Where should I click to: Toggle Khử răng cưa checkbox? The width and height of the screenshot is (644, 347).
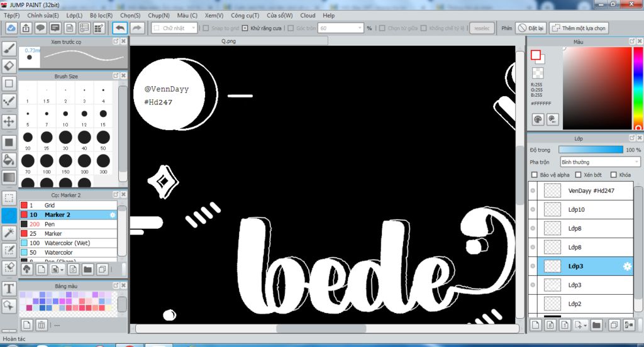click(245, 28)
